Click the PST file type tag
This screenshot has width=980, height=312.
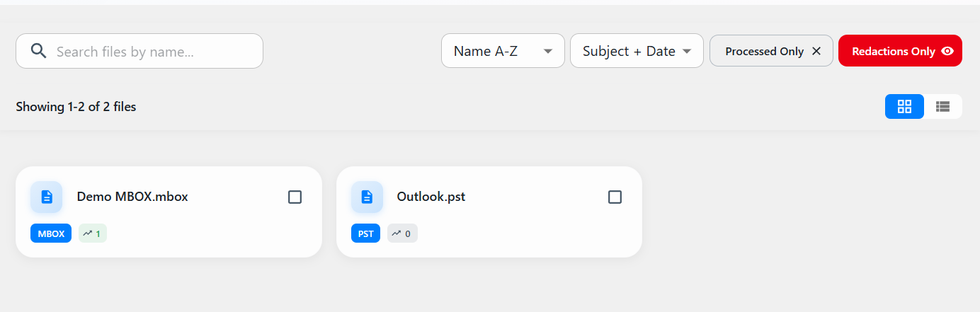(x=365, y=233)
